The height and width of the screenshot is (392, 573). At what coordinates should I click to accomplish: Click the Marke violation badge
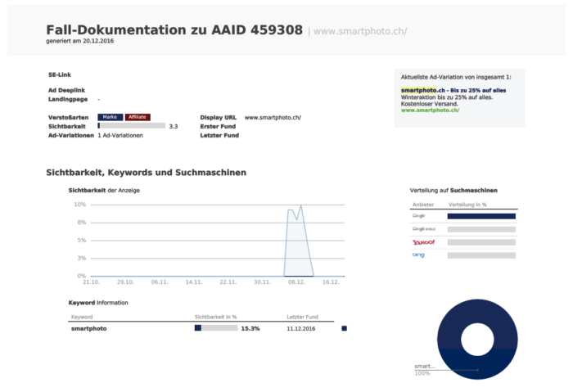tap(110, 117)
